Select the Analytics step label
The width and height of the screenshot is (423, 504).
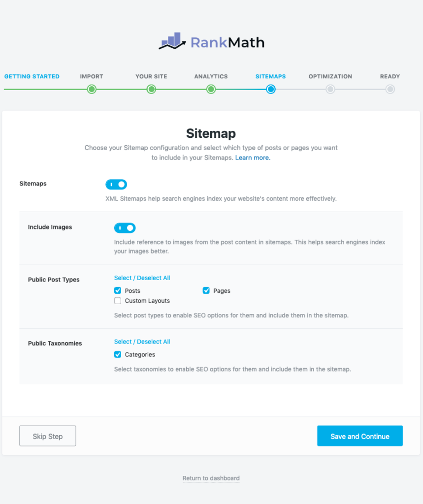[x=211, y=76]
